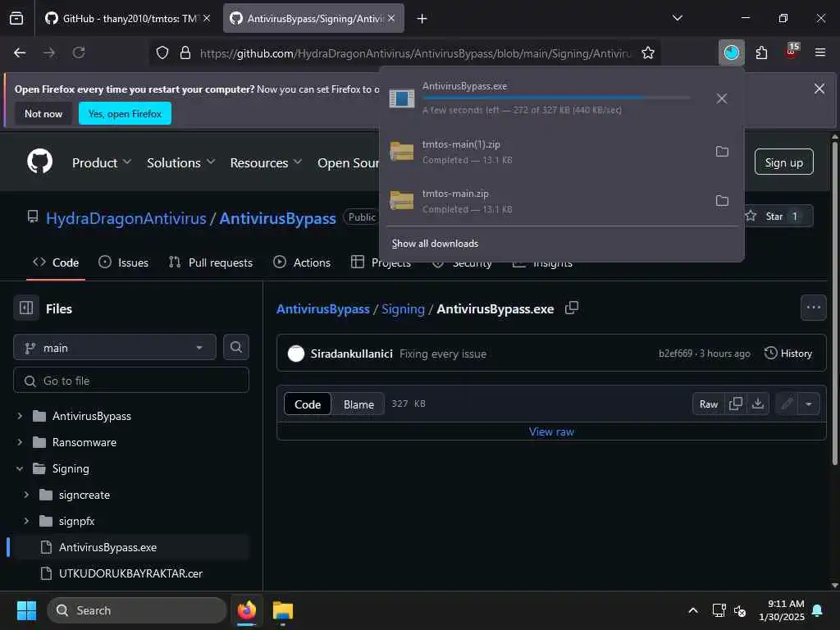Viewport: 840px width, 630px height.
Task: Open the Issues tab
Action: [x=123, y=262]
